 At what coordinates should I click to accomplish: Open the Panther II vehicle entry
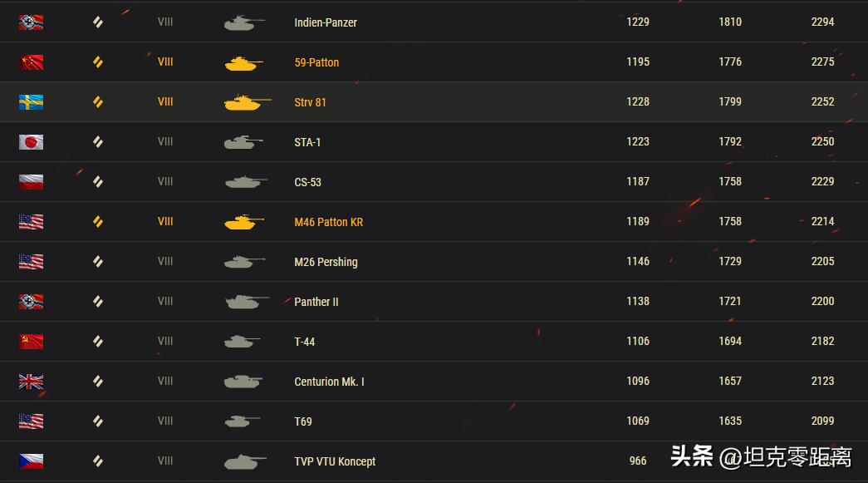click(316, 302)
